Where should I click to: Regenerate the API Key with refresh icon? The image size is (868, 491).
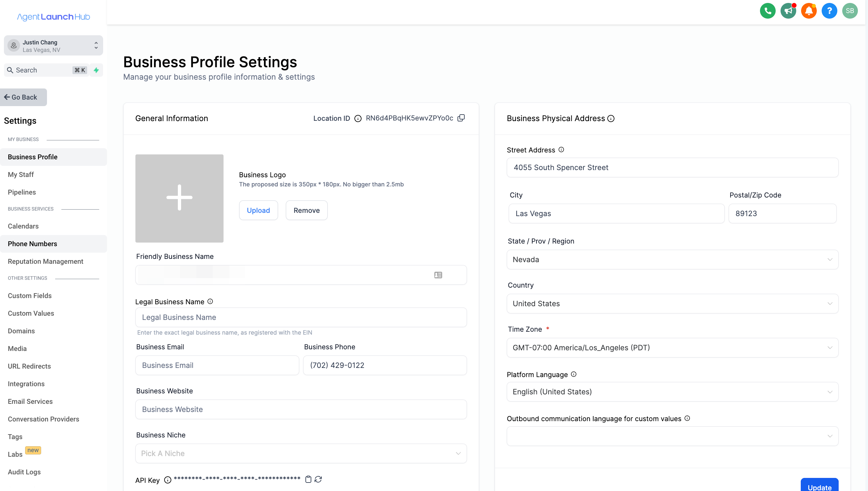pos(318,479)
